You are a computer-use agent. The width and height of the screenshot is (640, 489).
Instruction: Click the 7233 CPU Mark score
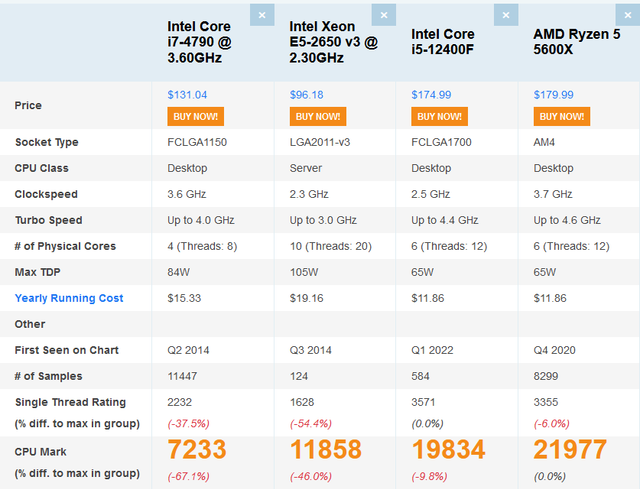click(197, 449)
